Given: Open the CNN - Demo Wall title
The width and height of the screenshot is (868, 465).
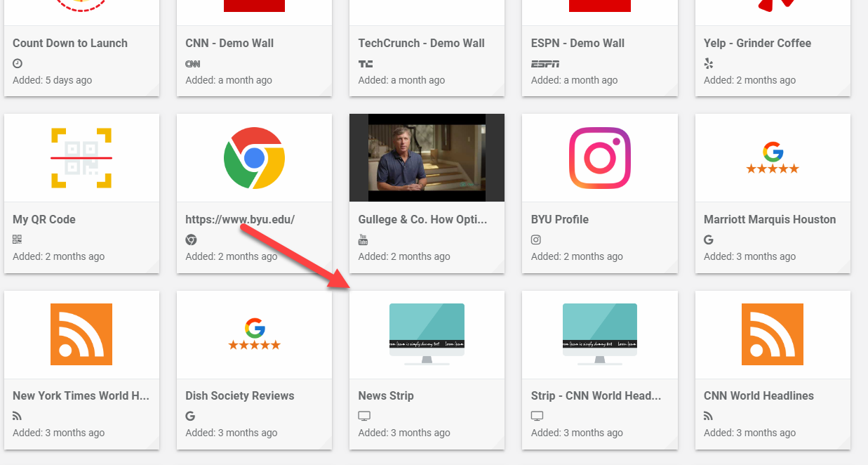Looking at the screenshot, I should [229, 43].
